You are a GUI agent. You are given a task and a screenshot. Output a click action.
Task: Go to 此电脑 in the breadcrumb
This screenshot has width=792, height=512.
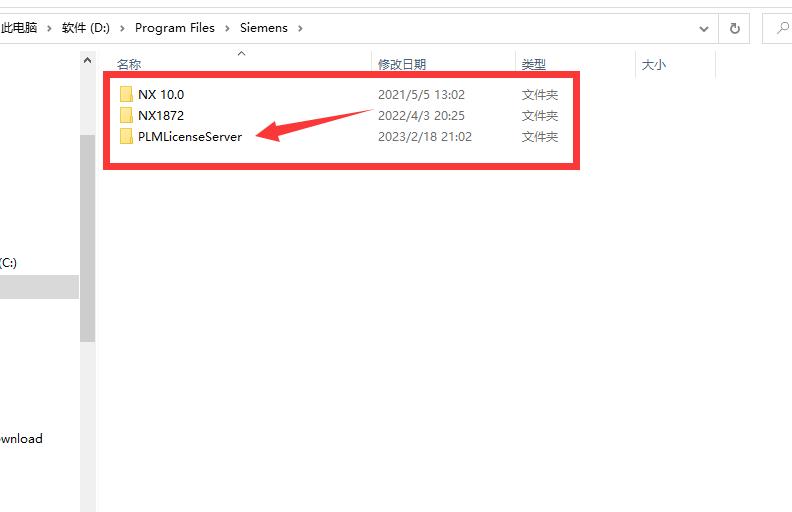pos(19,28)
